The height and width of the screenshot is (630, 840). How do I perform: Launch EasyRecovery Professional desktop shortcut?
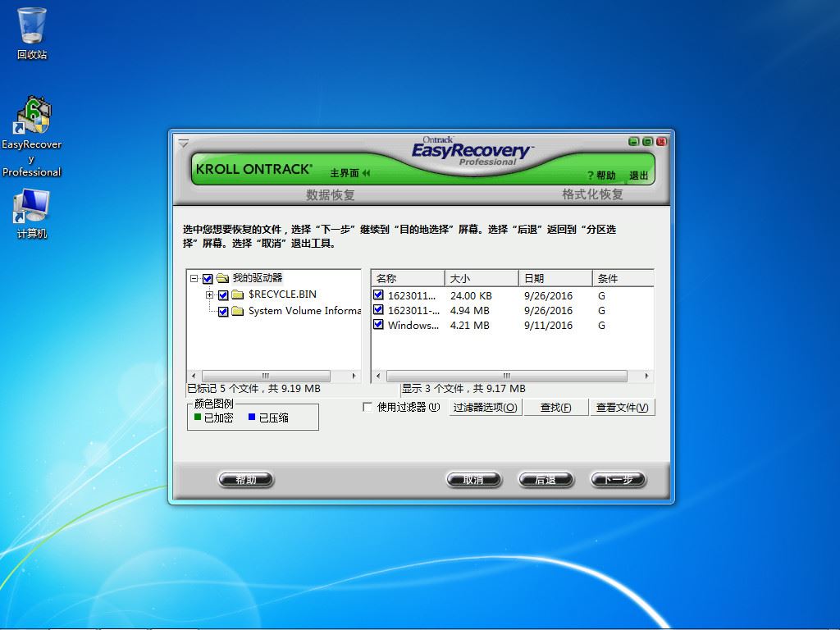pyautogui.click(x=32, y=137)
